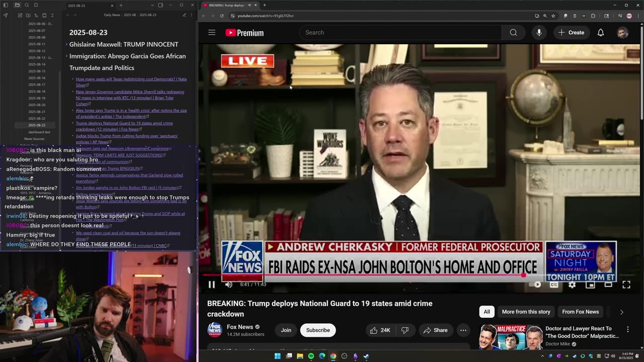
Task: Like the video with 24K likes
Action: tap(380, 330)
